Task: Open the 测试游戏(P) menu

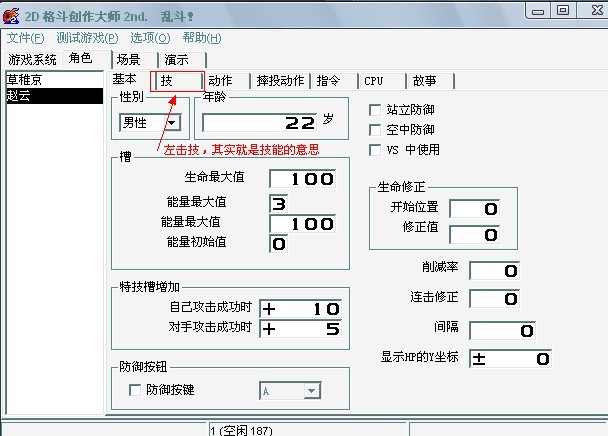Action: 87,38
